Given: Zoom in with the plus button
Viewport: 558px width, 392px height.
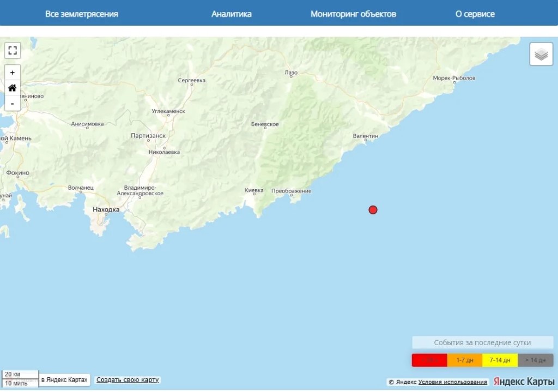Looking at the screenshot, I should point(13,73).
